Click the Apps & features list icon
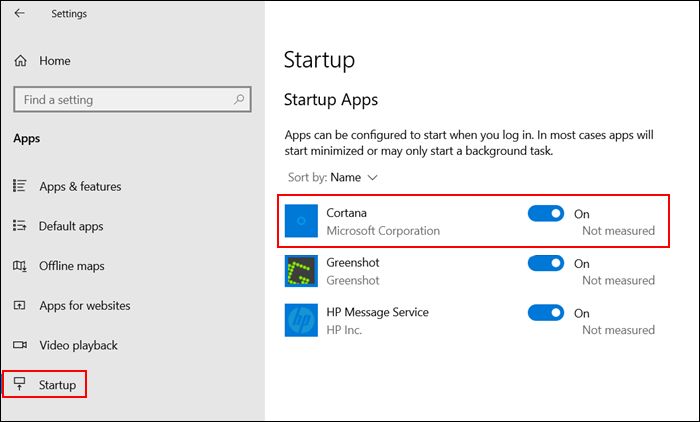 click(x=20, y=186)
